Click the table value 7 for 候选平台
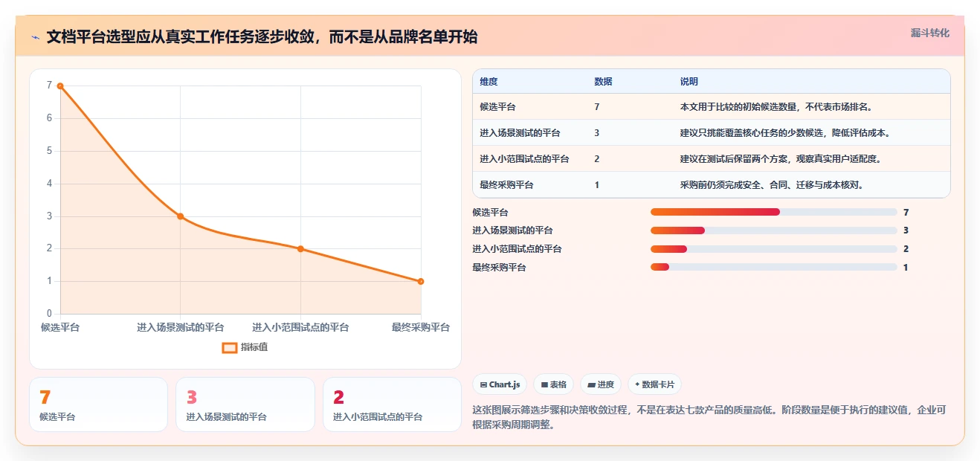 [x=597, y=107]
